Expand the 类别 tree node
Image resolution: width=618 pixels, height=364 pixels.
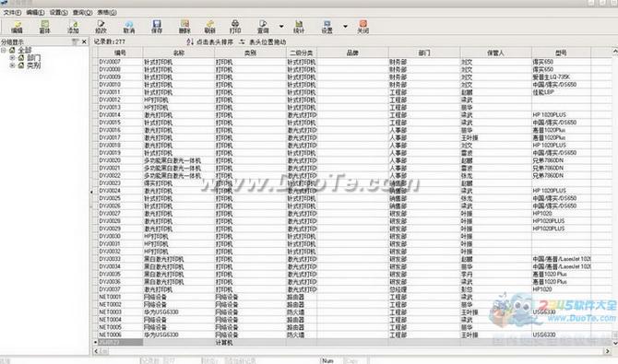pyautogui.click(x=12, y=65)
